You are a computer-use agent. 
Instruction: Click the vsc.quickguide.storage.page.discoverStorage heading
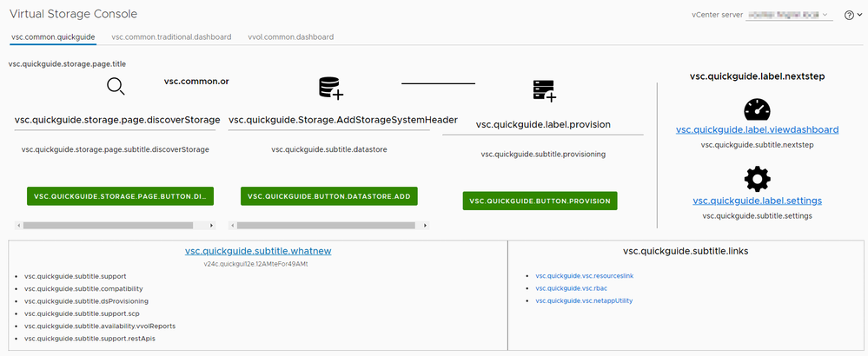click(x=117, y=120)
